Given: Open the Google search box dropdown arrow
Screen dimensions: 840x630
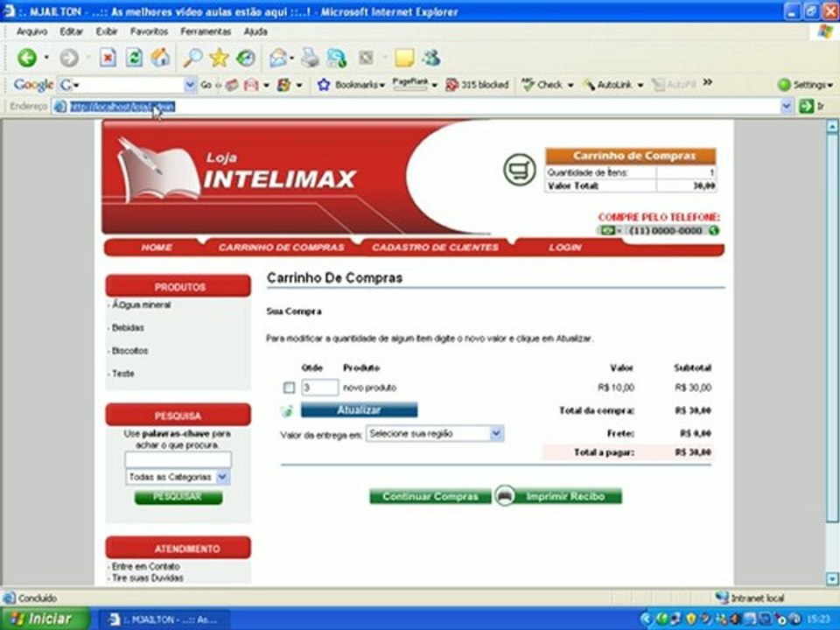Looking at the screenshot, I should click(x=190, y=85).
